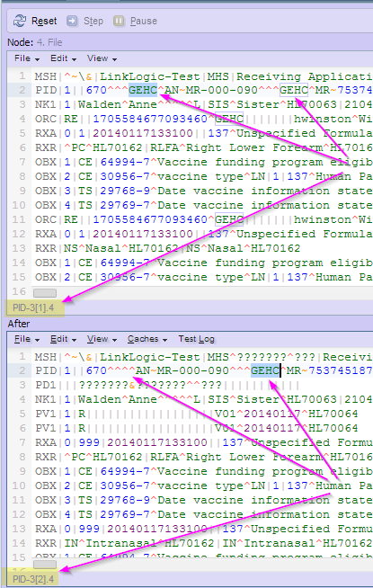This screenshot has height=588, width=373.
Task: Click highlighted GEHC in top PID line
Action: (x=143, y=91)
